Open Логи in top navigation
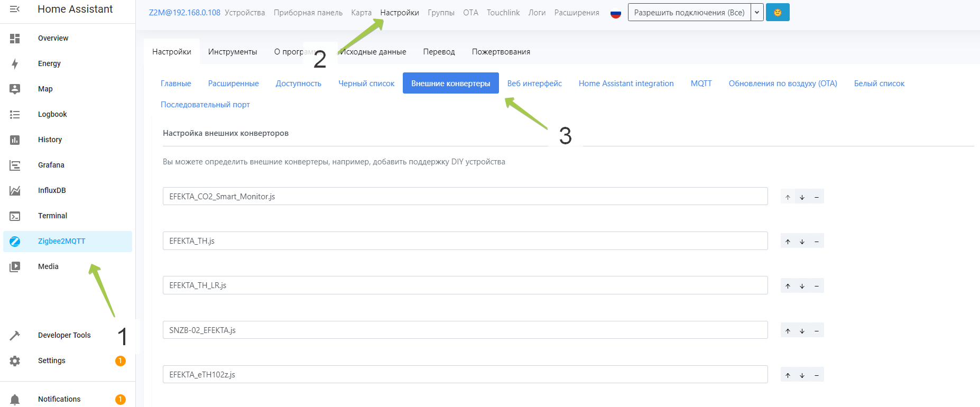 (537, 13)
